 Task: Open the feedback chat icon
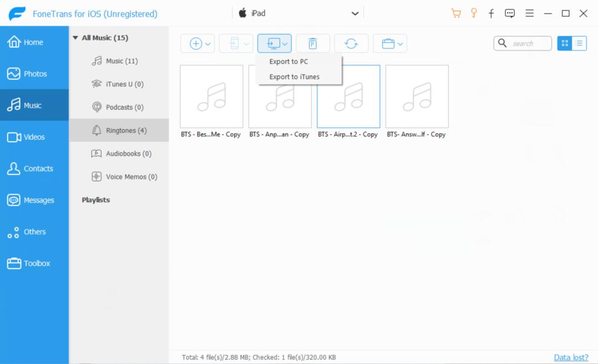pos(509,13)
